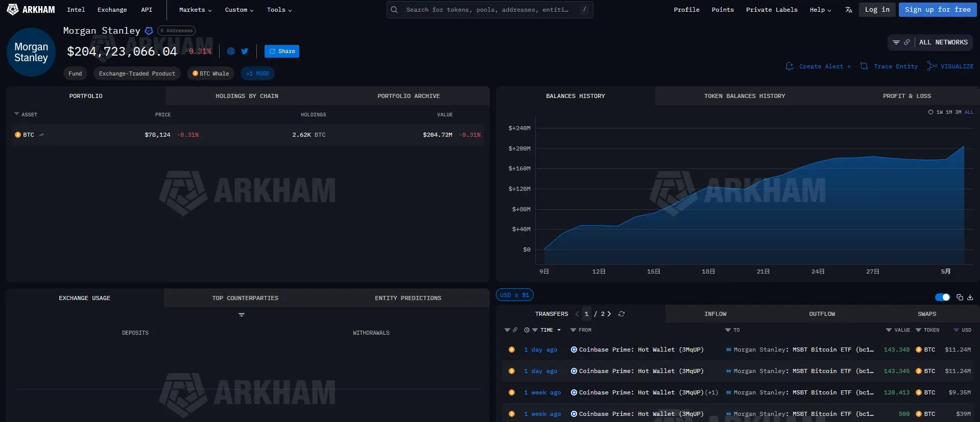Switch to Portfolio Archive tab
Screen dimensions: 980x422
click(409, 96)
